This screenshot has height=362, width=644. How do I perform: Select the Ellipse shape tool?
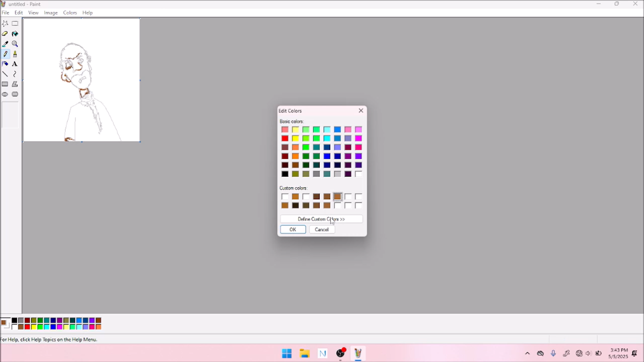5,94
